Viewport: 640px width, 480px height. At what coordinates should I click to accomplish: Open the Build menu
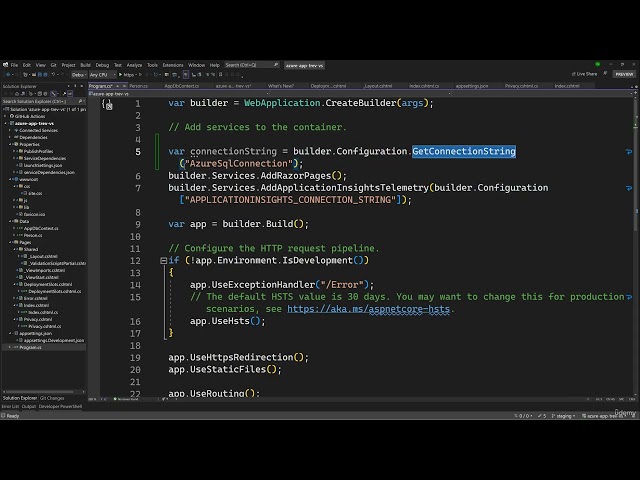(x=85, y=65)
